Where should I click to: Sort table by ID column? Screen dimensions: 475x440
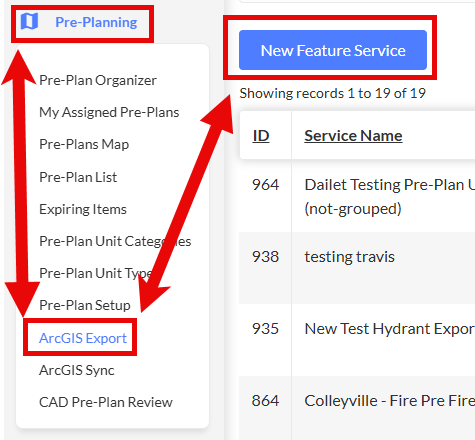click(x=261, y=136)
